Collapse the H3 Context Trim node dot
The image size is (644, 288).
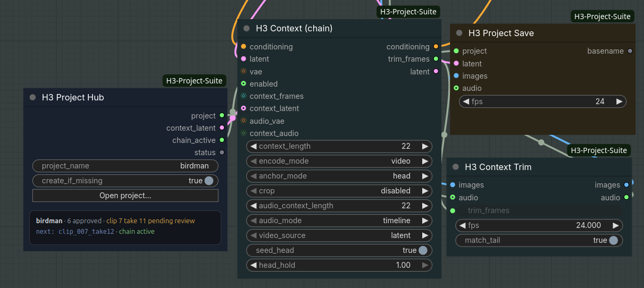click(455, 167)
